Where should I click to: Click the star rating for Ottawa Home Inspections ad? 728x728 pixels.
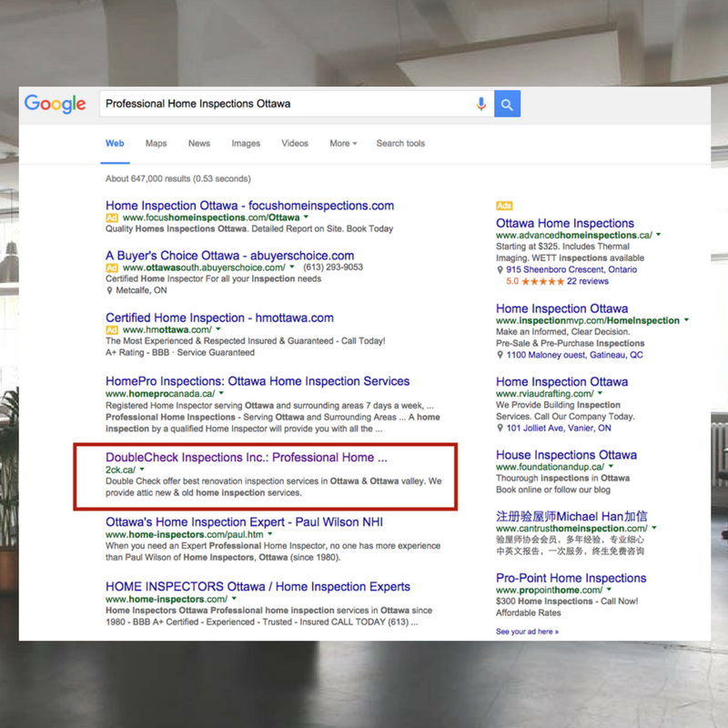542,282
